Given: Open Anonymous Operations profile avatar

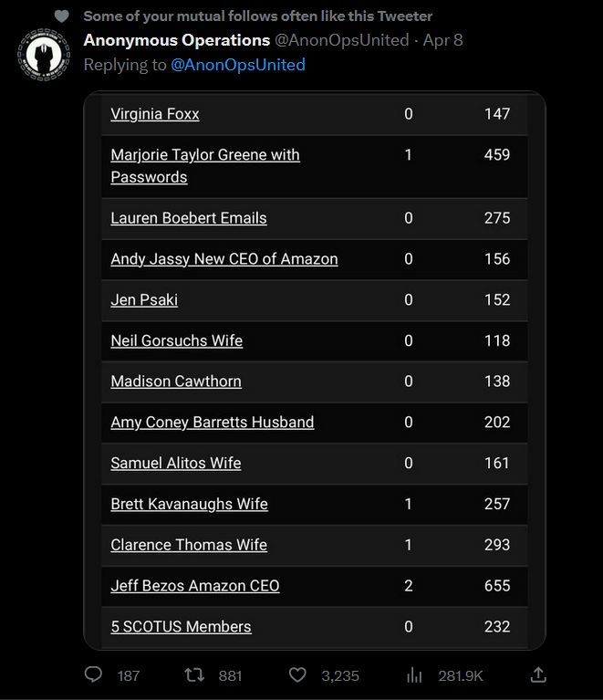Looking at the screenshot, I should click(x=43, y=55).
